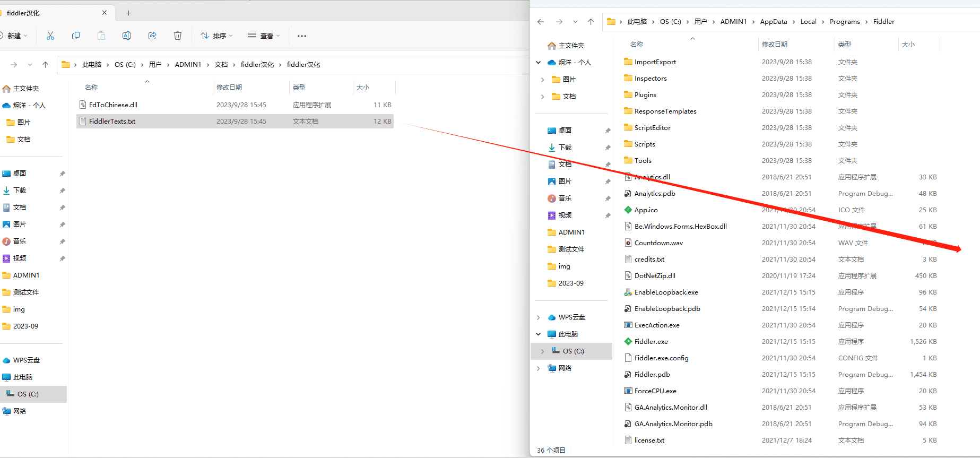Image resolution: width=980 pixels, height=458 pixels.
Task: Open the Inspectors folder
Action: coord(651,79)
